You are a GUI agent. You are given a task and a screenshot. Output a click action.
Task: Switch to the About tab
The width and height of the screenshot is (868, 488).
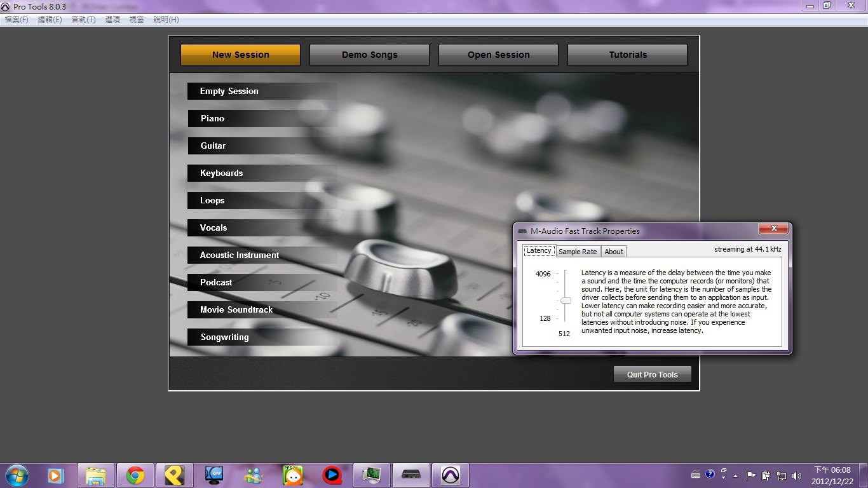(x=614, y=252)
